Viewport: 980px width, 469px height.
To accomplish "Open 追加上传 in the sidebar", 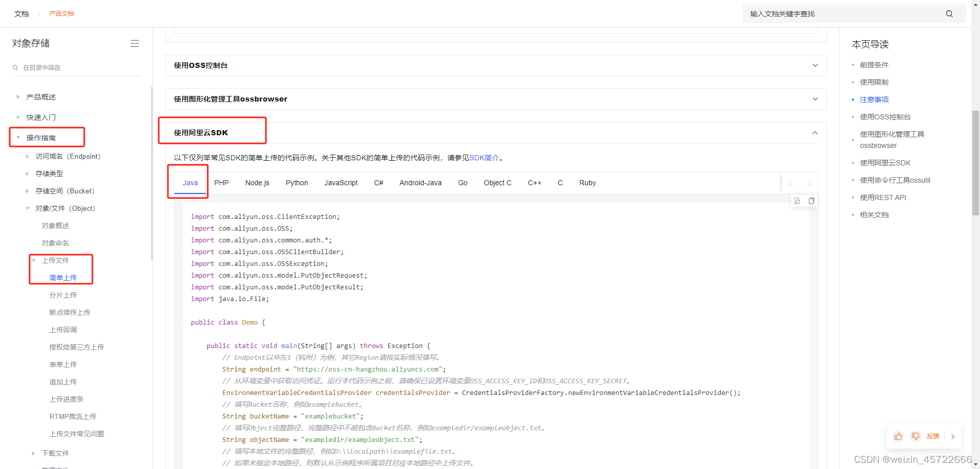I will [63, 382].
